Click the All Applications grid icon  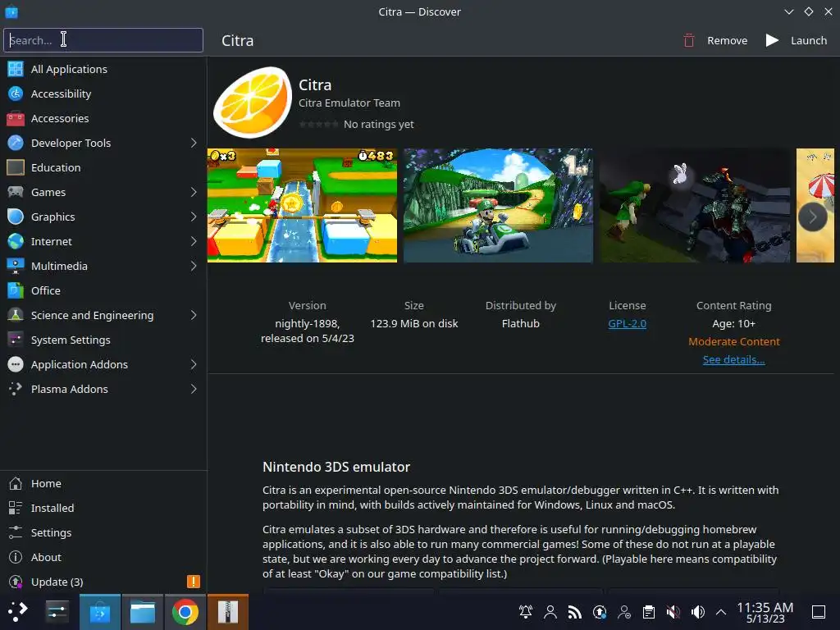16,69
